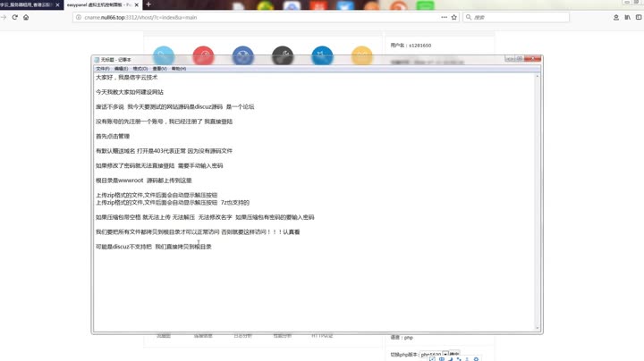Click the red circle icon on easypanel page
The image size is (644, 361).
tap(203, 55)
